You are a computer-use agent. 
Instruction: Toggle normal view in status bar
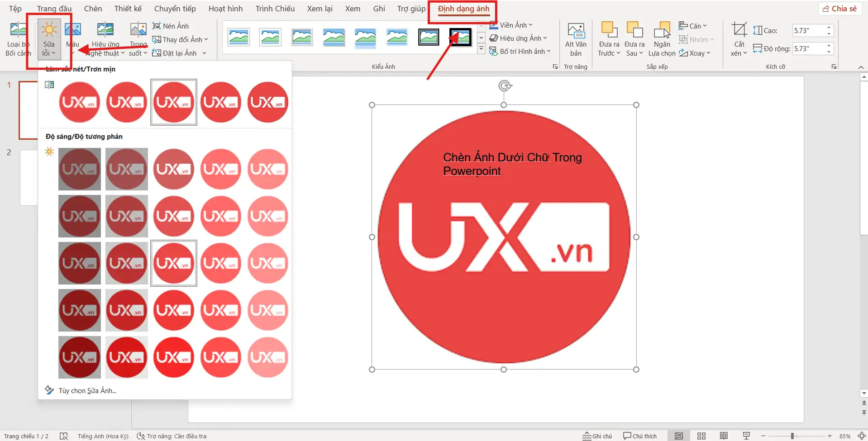click(x=678, y=436)
